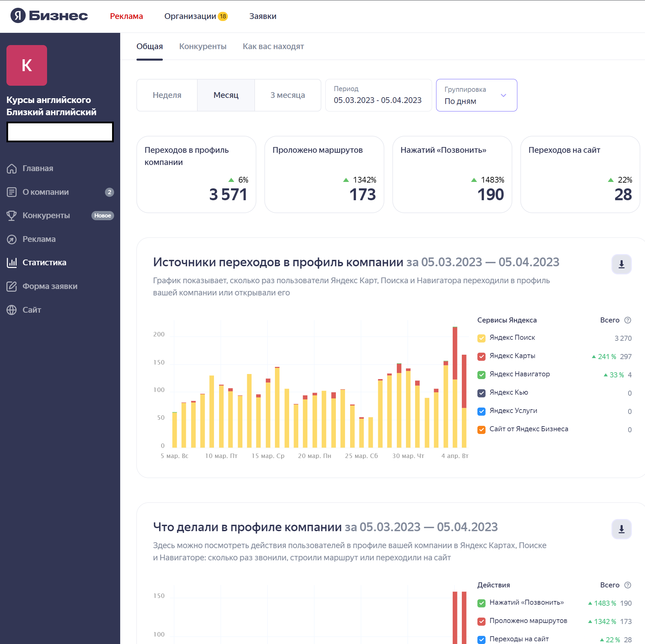Open the Как вас находят tab

click(x=273, y=46)
